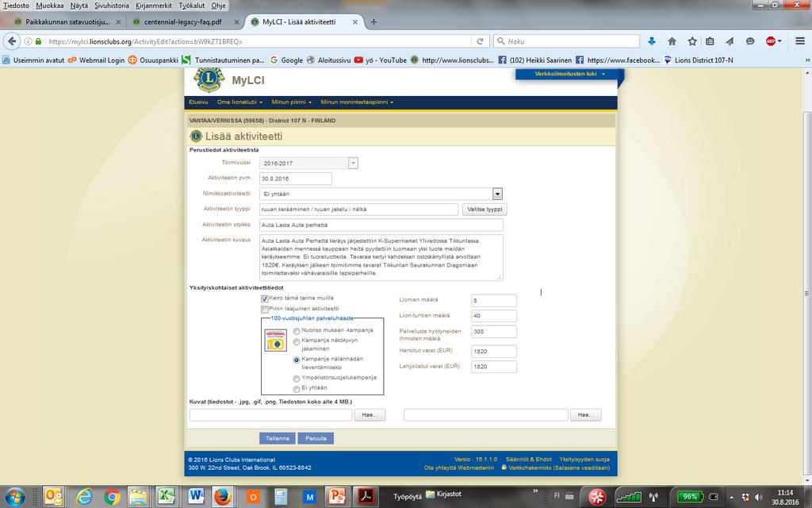812x508 pixels.
Task: Switch to the centennial-legacy-faq.pdf tab
Action: coord(184,21)
